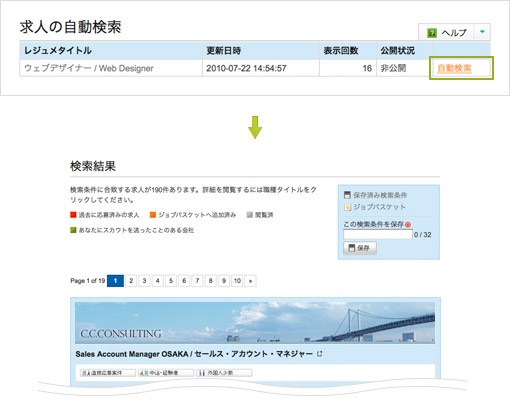Go to results page 8
510x410 pixels.
pyautogui.click(x=211, y=281)
